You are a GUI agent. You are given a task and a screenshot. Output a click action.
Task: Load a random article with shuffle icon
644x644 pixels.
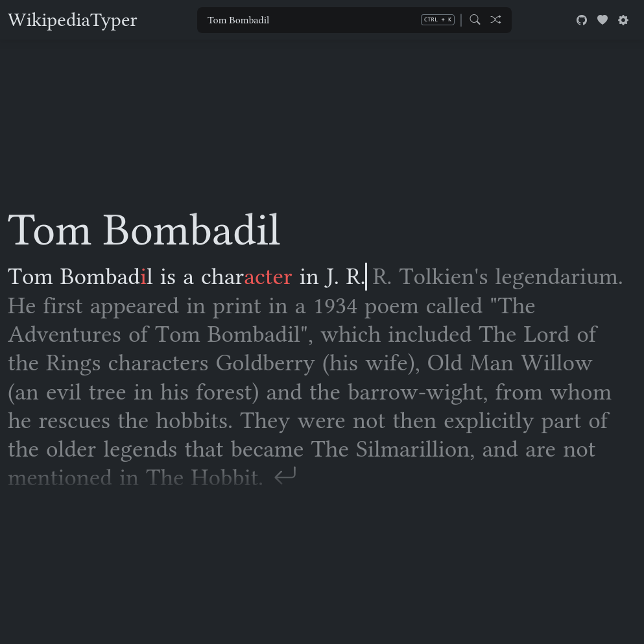point(495,19)
